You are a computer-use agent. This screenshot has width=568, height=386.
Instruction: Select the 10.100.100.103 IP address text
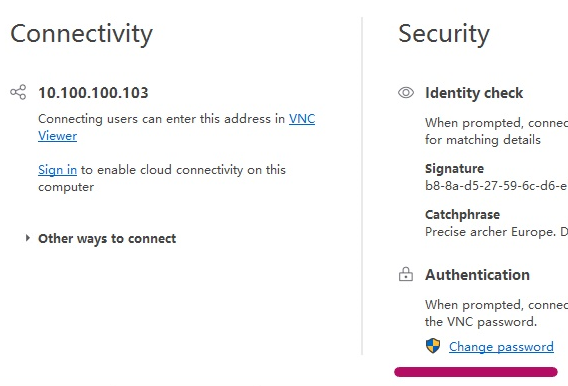(x=93, y=93)
